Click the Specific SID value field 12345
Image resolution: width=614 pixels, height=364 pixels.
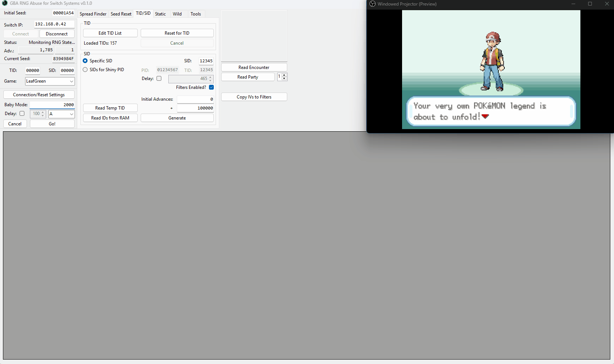206,61
